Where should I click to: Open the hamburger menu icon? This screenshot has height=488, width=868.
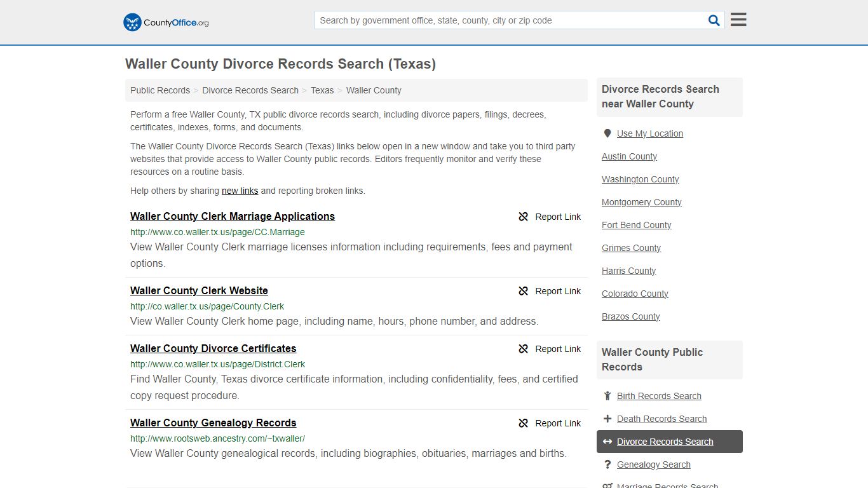coord(738,20)
